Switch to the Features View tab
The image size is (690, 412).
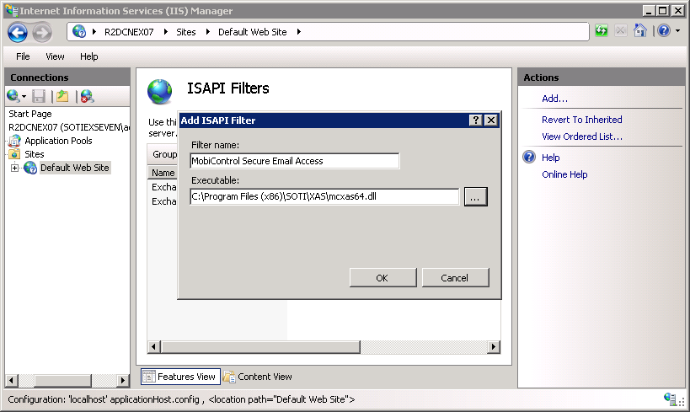180,376
